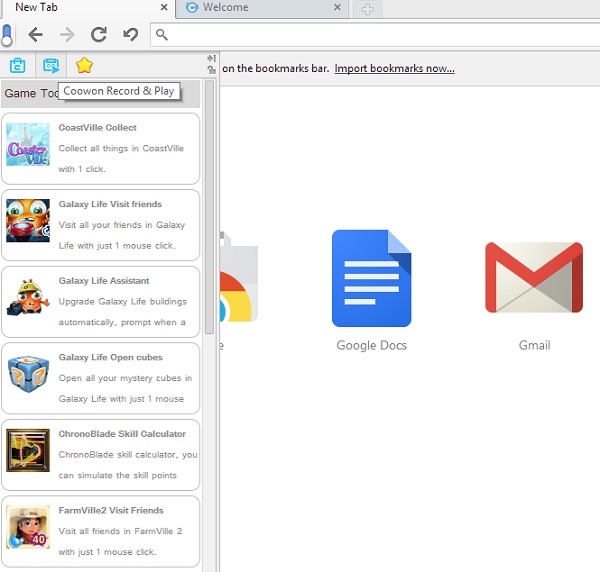Image resolution: width=600 pixels, height=572 pixels.
Task: Go forward to the next page
Action: 67,35
